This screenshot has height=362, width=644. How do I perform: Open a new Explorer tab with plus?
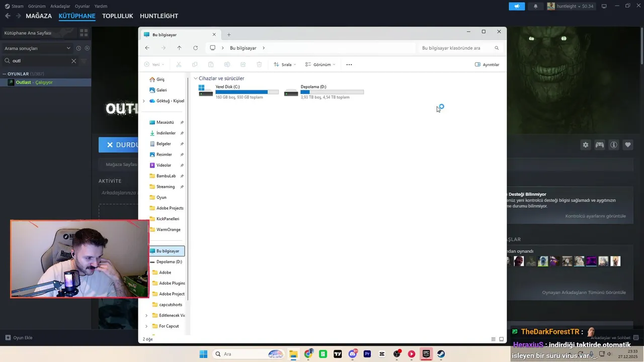pos(229,35)
